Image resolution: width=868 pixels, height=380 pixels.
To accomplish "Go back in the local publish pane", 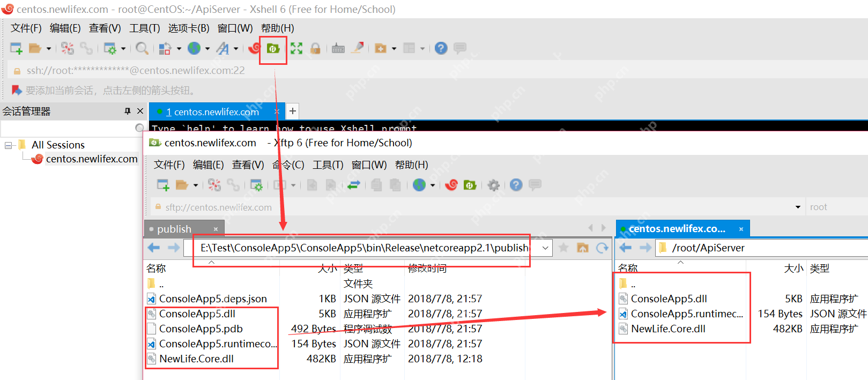I will click(154, 248).
